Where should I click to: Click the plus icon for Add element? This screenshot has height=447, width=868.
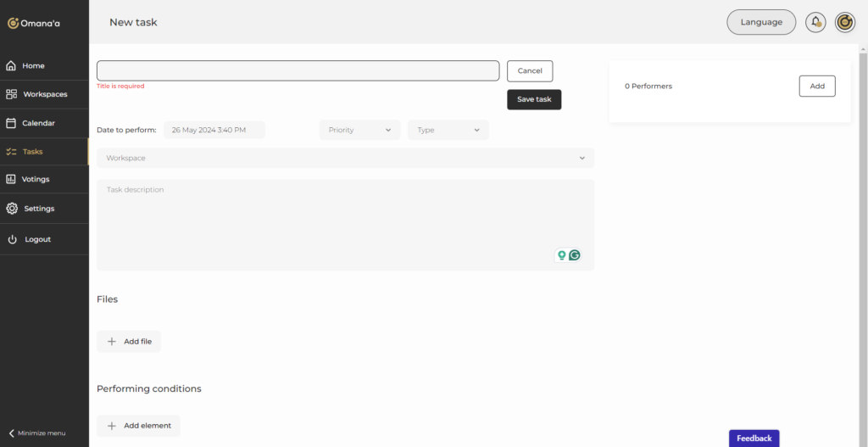(112, 426)
